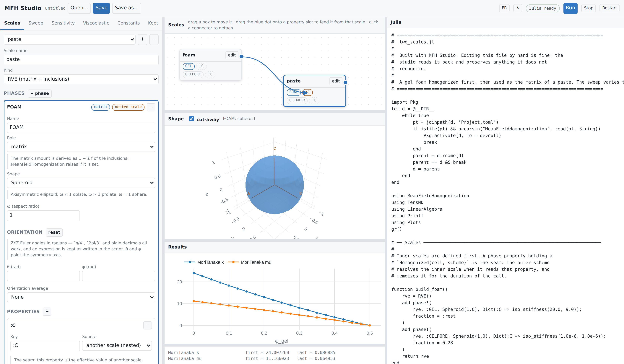Image resolution: width=624 pixels, height=364 pixels.
Task: Toggle the light/dark theme sun icon
Action: pos(517,8)
